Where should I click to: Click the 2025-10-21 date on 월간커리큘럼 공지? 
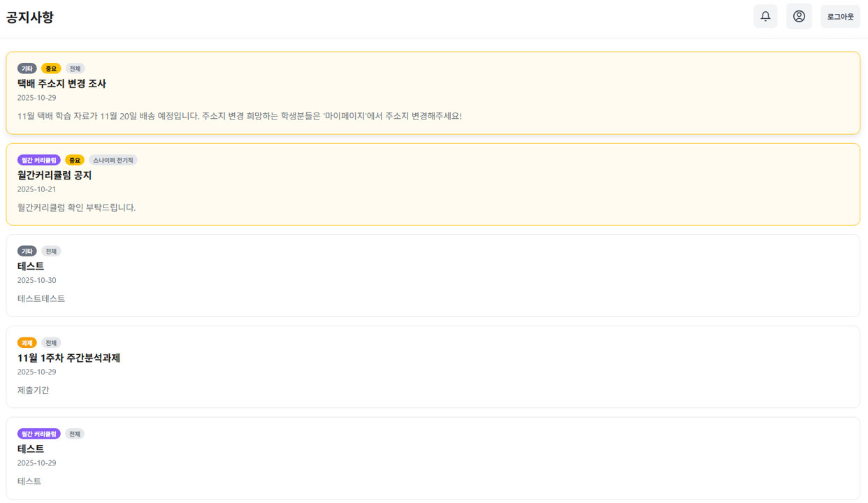[x=36, y=189]
